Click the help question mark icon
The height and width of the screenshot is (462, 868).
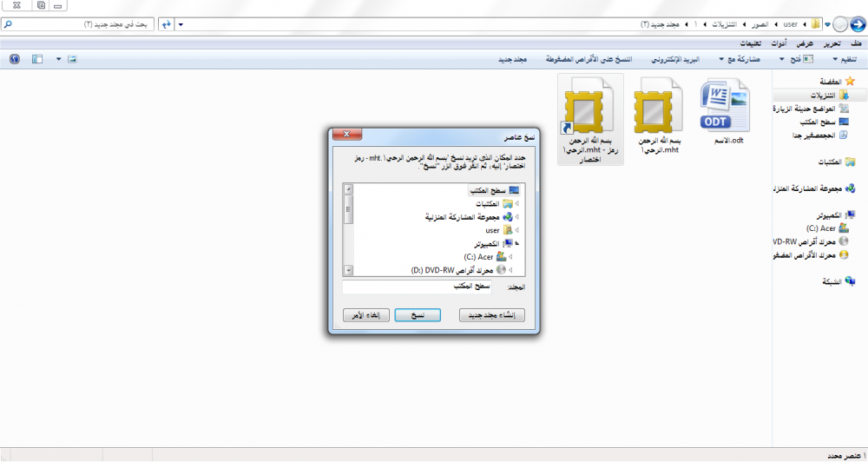[x=15, y=59]
